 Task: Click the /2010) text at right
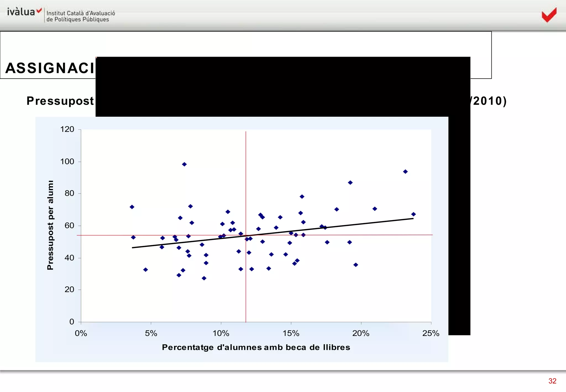click(489, 101)
